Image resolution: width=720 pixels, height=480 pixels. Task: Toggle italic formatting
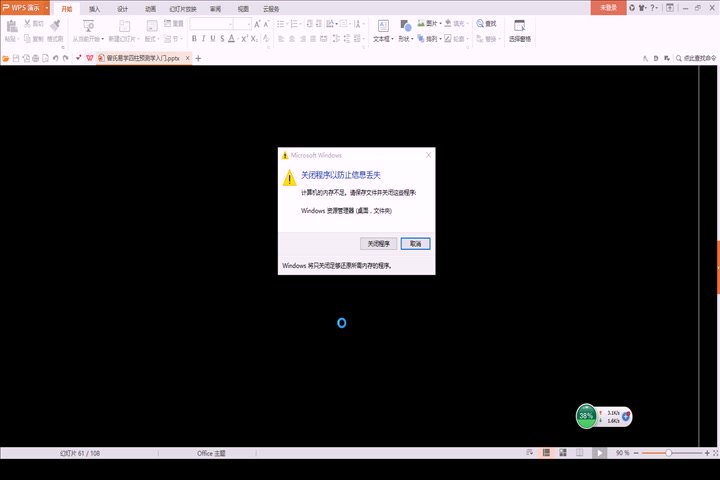203,39
